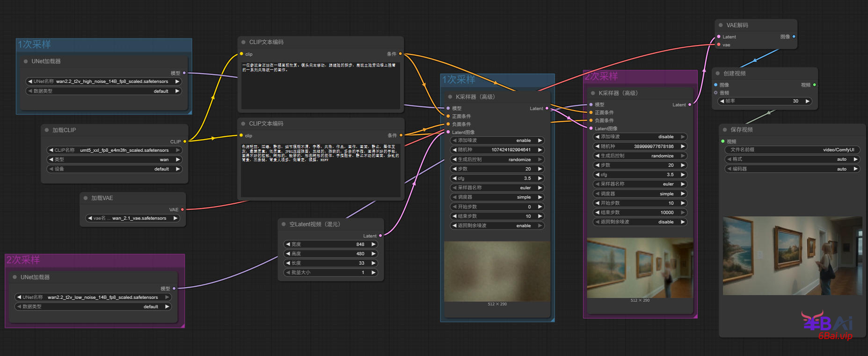Open the CLIP名称 dropdown in 加载CLIP
Image resolution: width=868 pixels, height=356 pixels.
click(x=115, y=150)
